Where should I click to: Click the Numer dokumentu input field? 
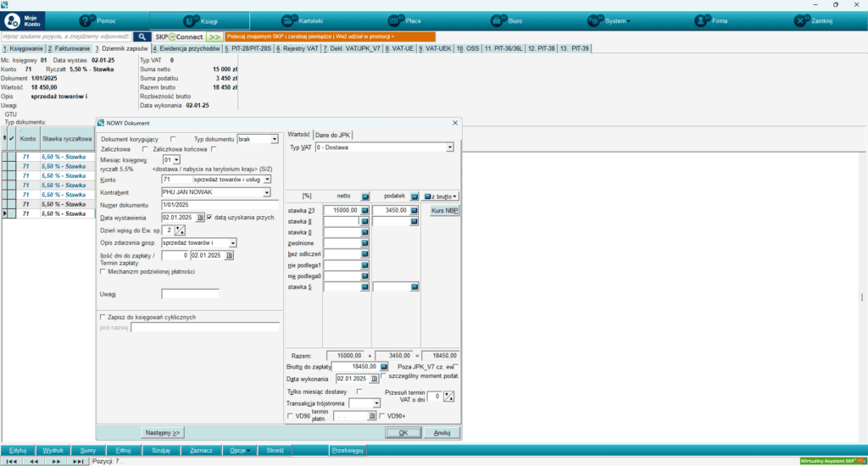(x=220, y=205)
